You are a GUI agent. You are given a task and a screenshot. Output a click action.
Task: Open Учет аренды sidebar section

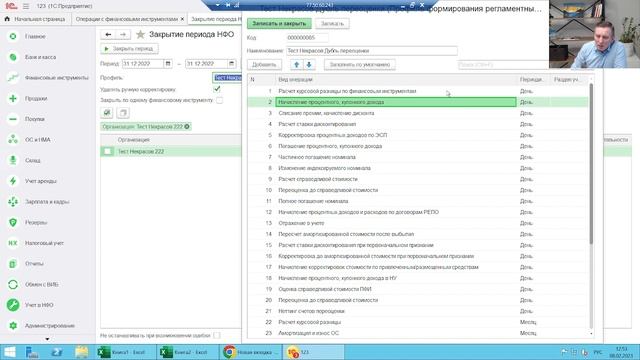pos(40,181)
